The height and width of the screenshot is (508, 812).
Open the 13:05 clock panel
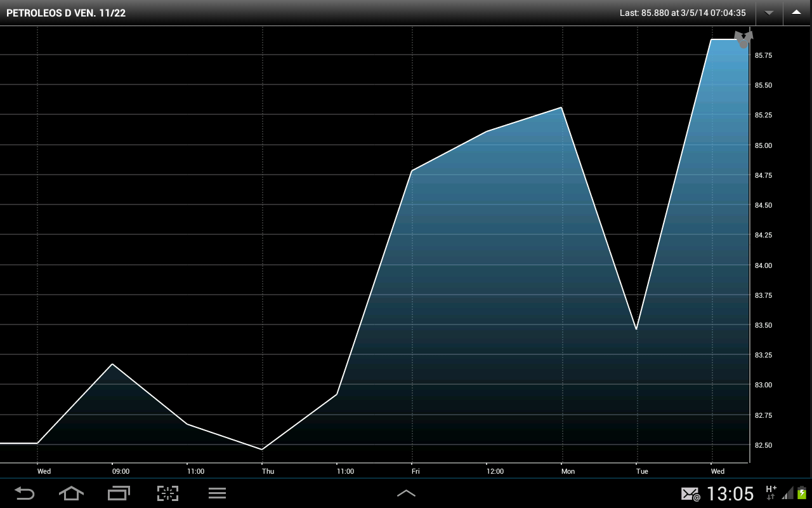tap(730, 493)
